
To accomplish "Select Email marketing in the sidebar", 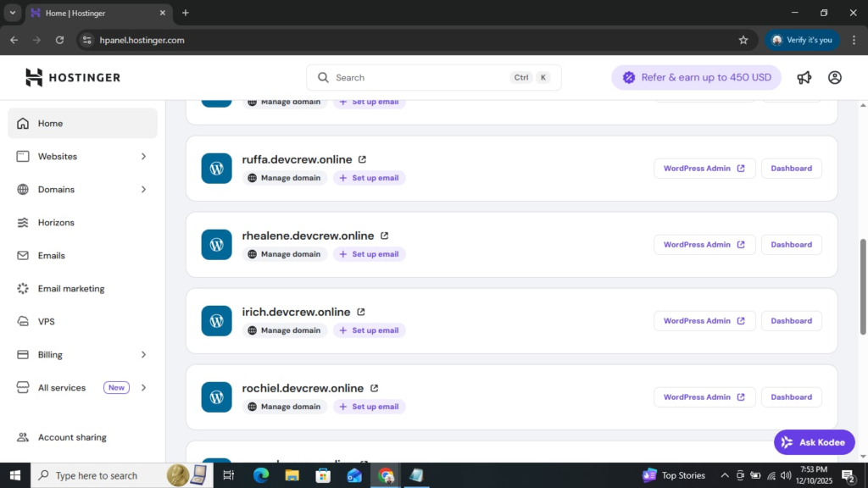I will [70, 289].
